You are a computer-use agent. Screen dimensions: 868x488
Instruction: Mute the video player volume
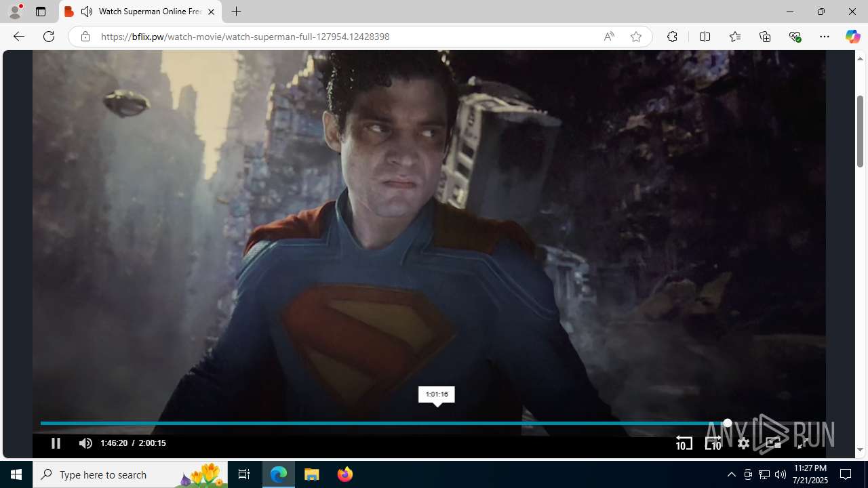85,443
